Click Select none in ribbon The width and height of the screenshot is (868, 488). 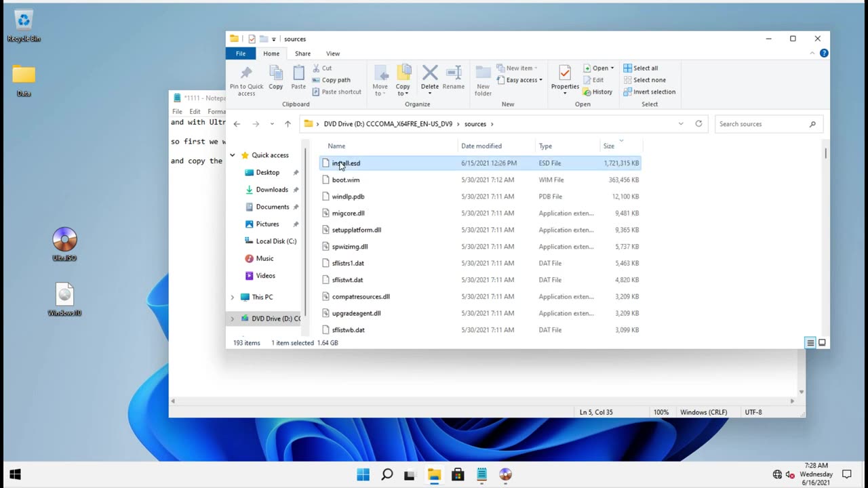(x=644, y=80)
